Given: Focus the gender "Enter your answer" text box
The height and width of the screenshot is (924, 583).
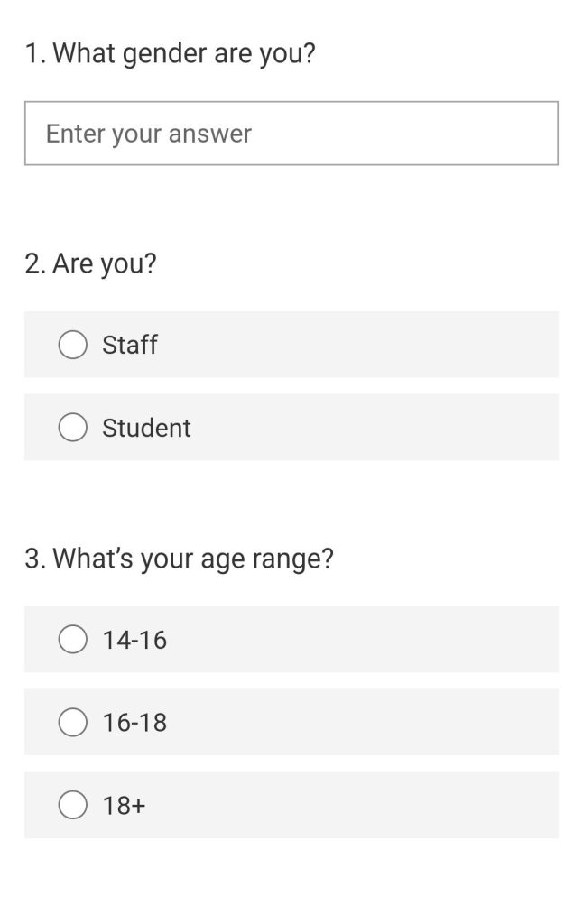Looking at the screenshot, I should [x=291, y=134].
